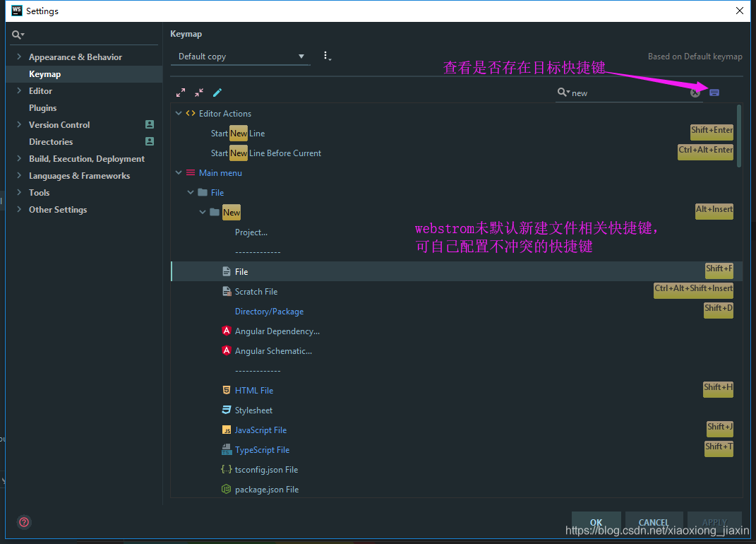Open Plugins settings page
Image resolution: width=756 pixels, height=544 pixels.
coord(42,107)
